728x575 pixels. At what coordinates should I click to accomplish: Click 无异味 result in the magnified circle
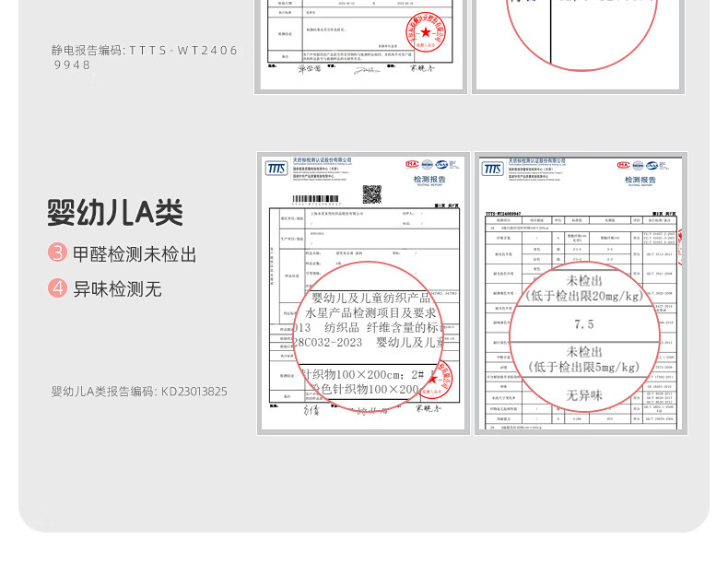(583, 395)
